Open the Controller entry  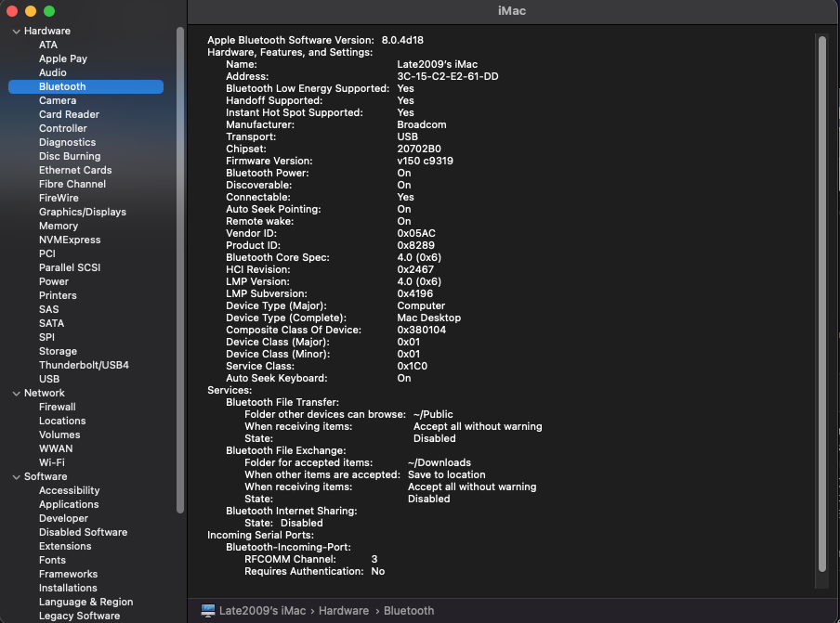pos(62,128)
